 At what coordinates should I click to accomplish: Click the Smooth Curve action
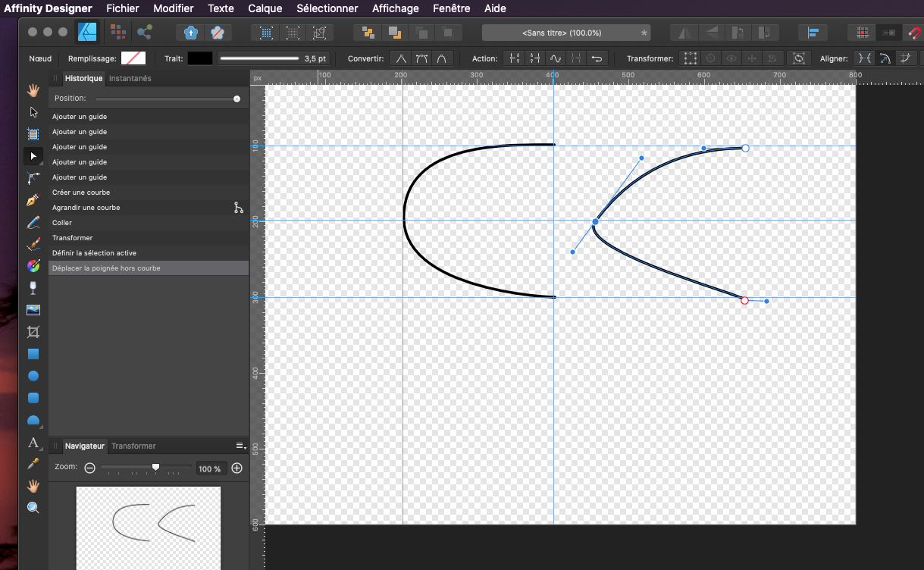(556, 58)
